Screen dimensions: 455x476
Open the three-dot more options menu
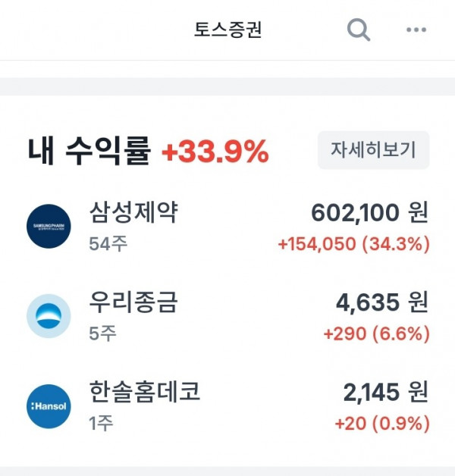[416, 30]
